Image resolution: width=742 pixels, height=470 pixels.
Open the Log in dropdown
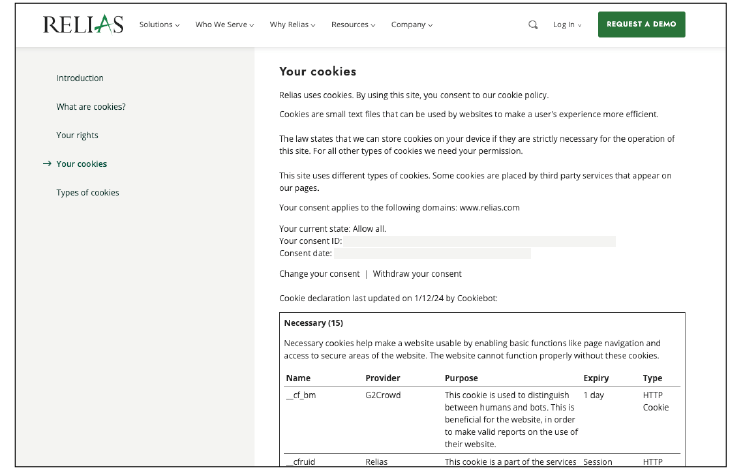tap(567, 25)
